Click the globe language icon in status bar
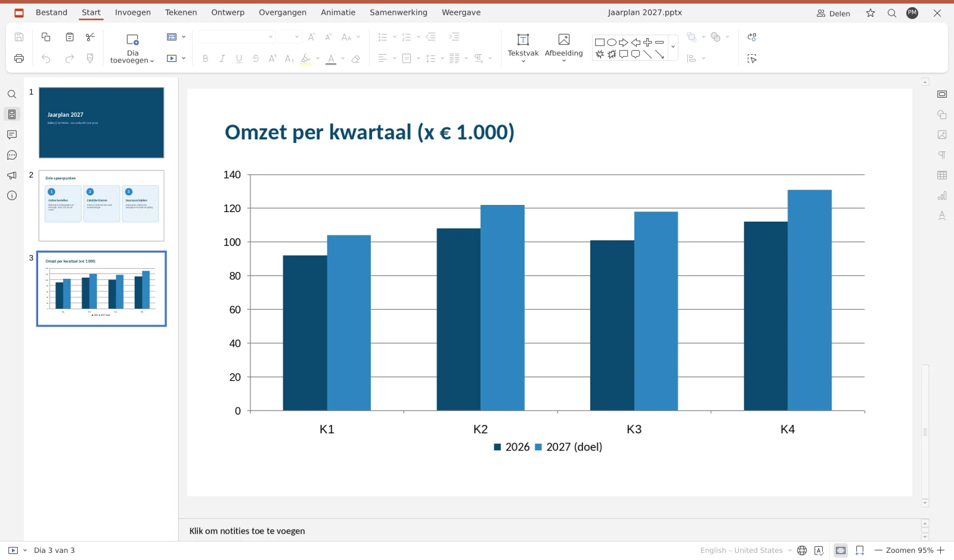954x560 pixels. tap(802, 550)
